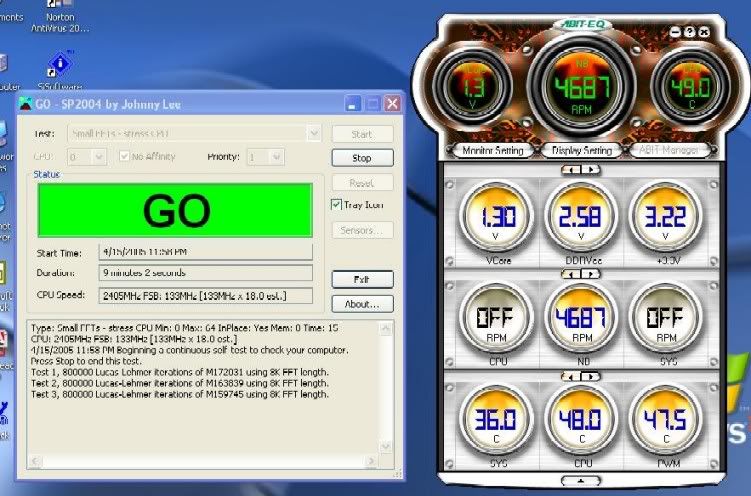Open the Priority dropdown

pyautogui.click(x=278, y=157)
